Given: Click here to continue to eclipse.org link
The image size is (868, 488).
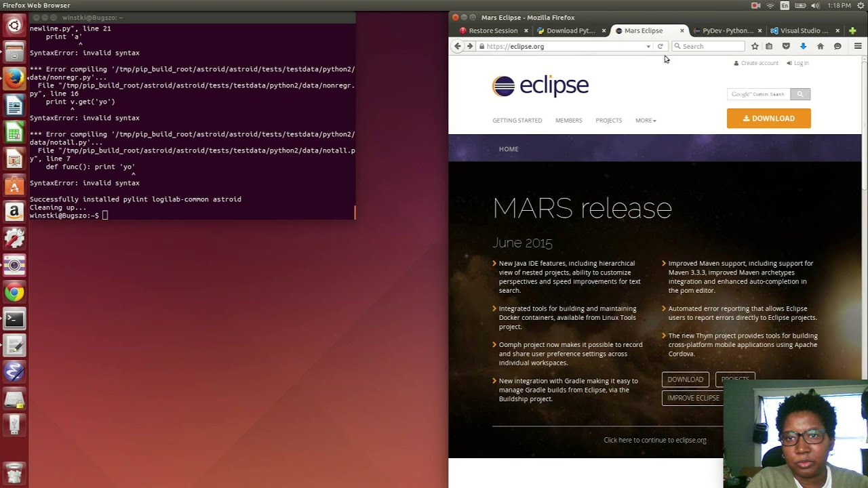Looking at the screenshot, I should (655, 440).
